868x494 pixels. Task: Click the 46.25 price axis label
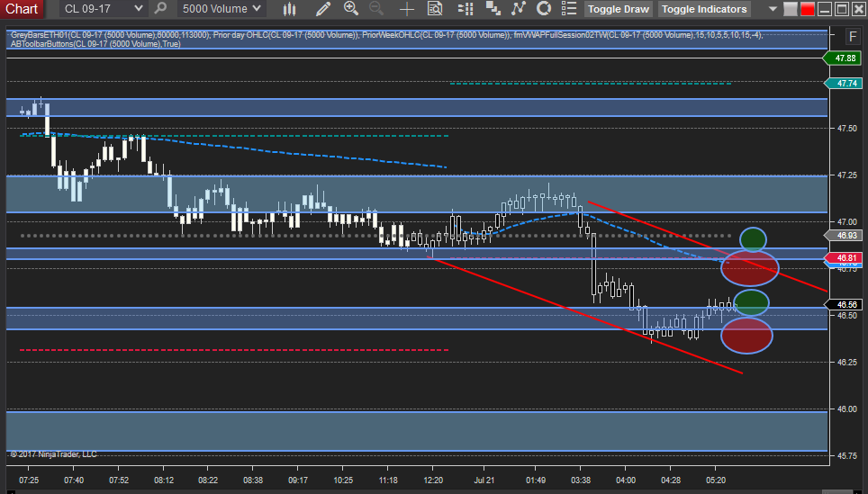pos(847,363)
